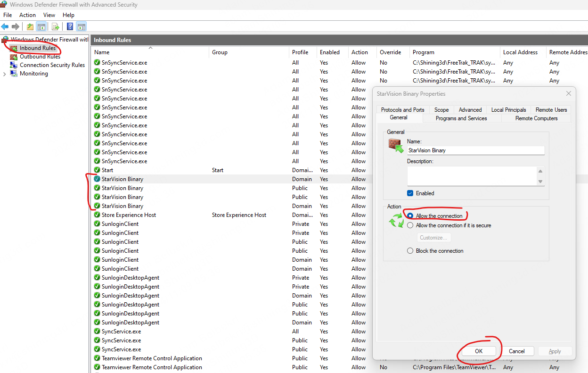Open the Advanced tab in Properties dialog
Screen dimensions: 588x373
(470, 109)
